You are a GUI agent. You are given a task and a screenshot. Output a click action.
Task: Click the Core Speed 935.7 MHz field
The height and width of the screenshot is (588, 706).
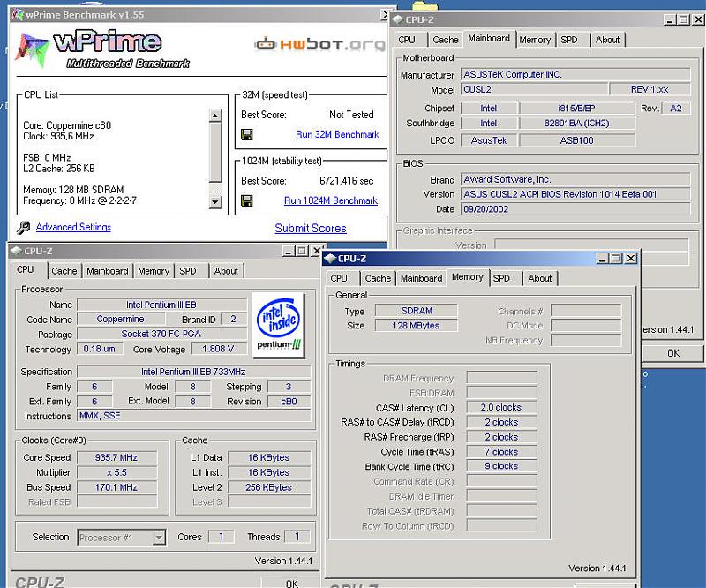[x=116, y=457]
